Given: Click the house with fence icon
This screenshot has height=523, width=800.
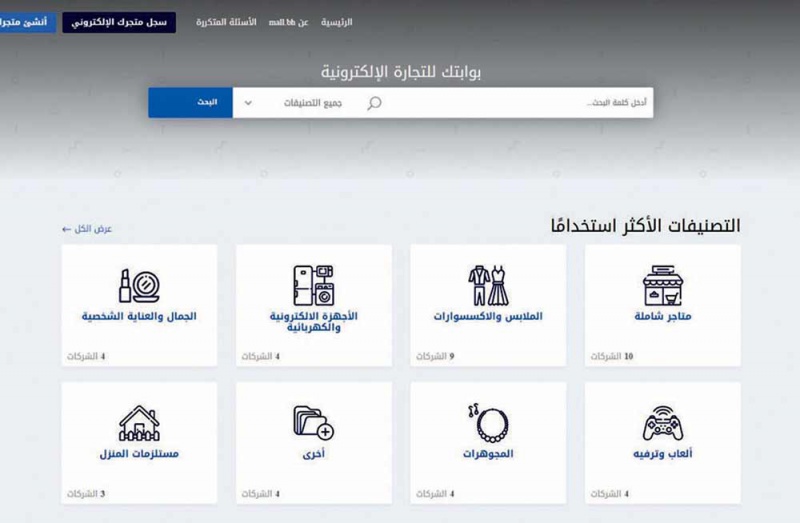Looking at the screenshot, I should (139, 423).
